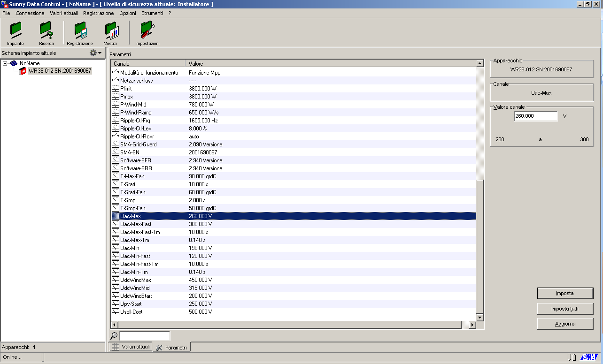
Task: Click the Uac-Max-Tm channel icon
Action: pos(116,240)
